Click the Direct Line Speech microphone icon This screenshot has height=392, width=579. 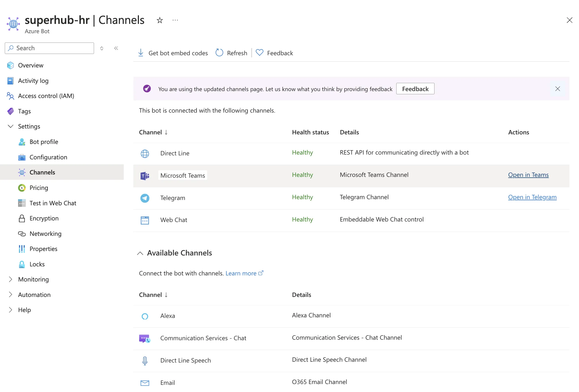tap(145, 360)
